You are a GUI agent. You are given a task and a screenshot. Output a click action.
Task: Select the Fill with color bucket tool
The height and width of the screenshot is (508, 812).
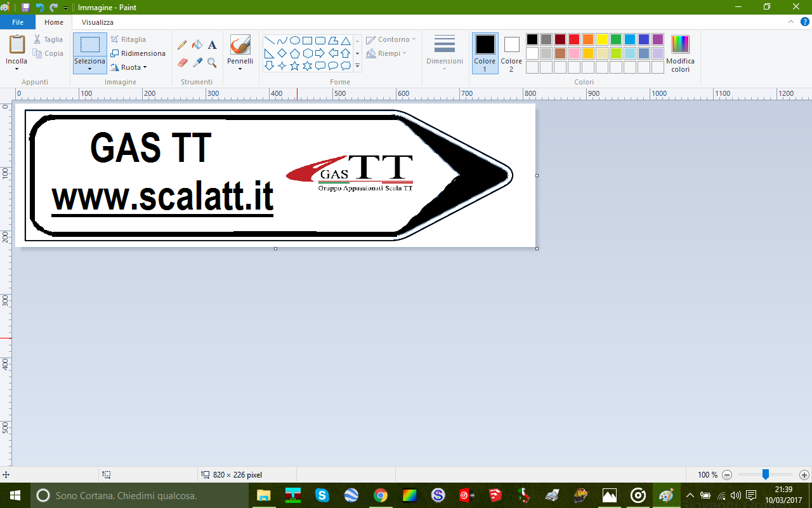point(197,45)
